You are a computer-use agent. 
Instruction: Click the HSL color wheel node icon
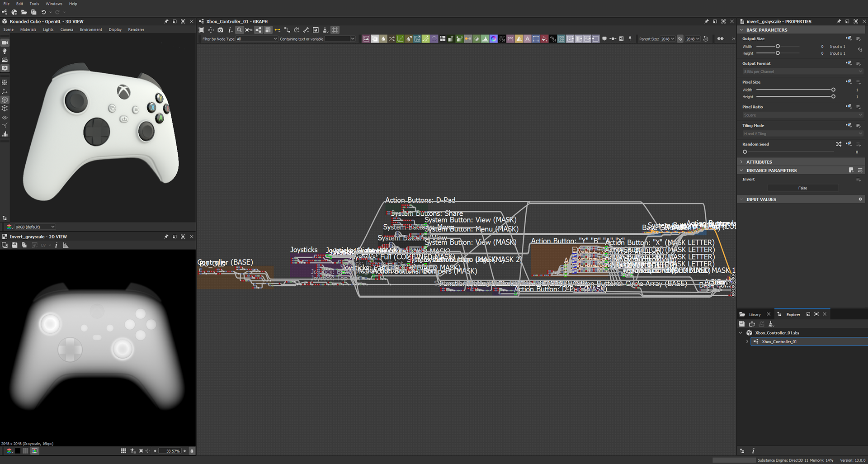pos(494,39)
